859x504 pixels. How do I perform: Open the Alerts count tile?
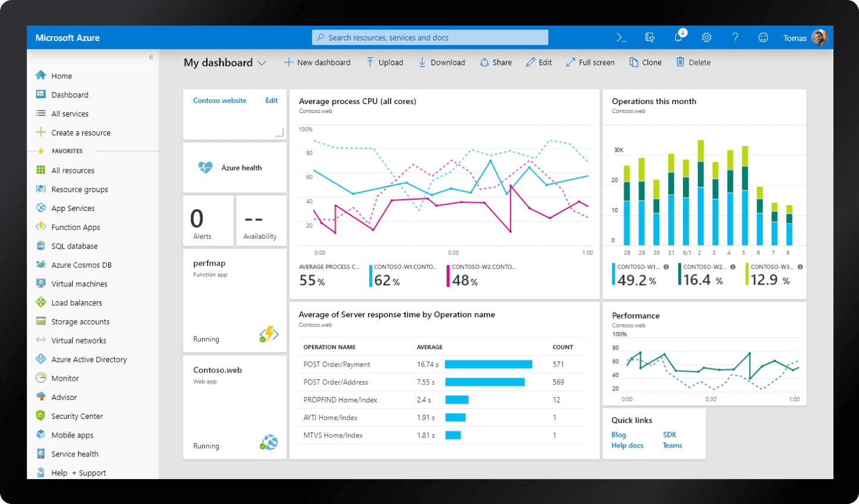click(208, 221)
